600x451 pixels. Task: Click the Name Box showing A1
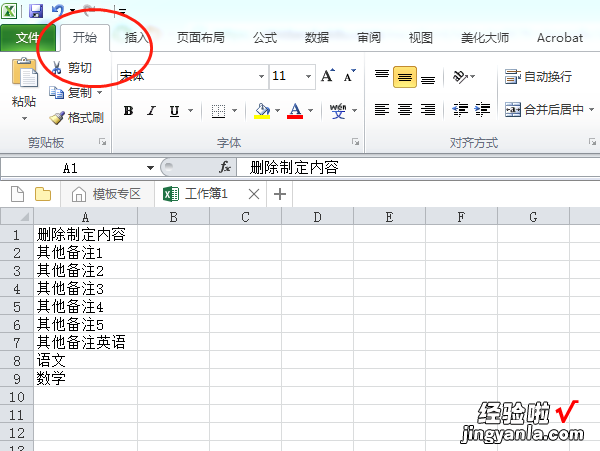click(71, 168)
